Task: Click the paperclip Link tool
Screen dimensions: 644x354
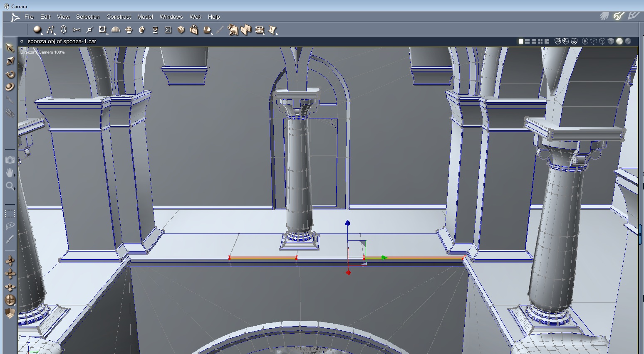Action: (x=10, y=113)
